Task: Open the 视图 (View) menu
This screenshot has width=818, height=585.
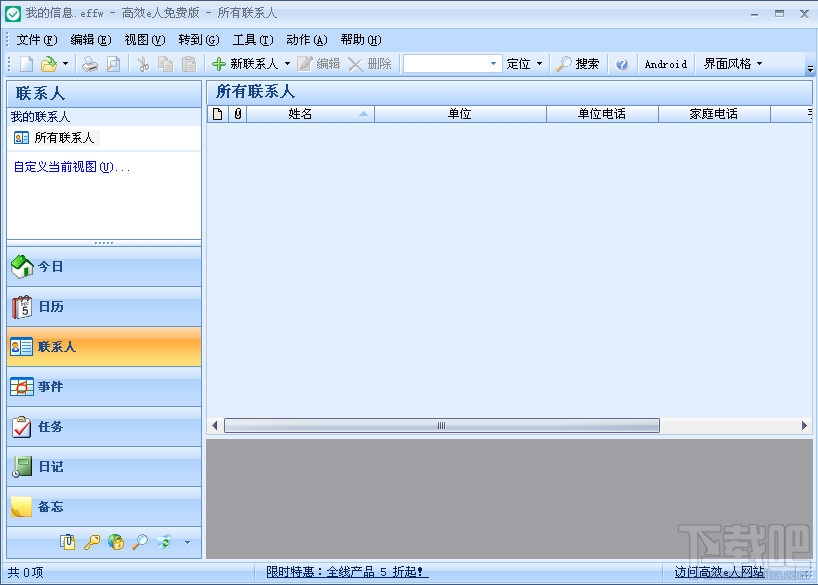Action: pos(144,40)
